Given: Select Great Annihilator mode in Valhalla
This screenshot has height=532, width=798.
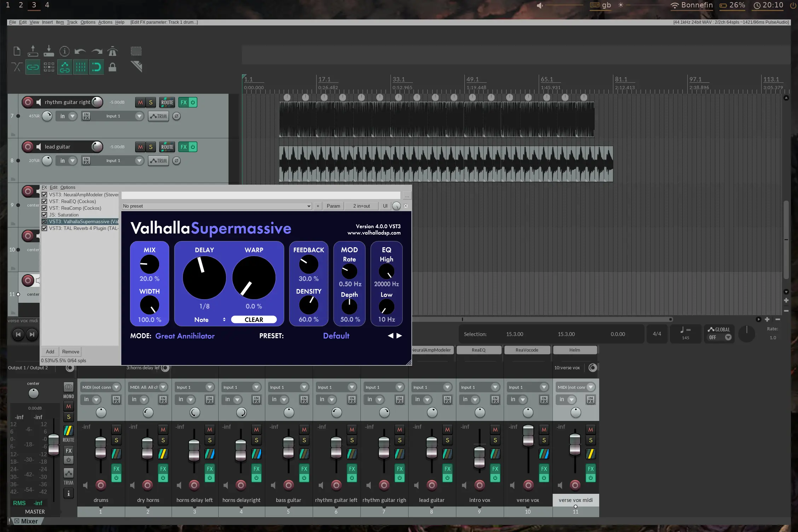Looking at the screenshot, I should click(x=185, y=336).
